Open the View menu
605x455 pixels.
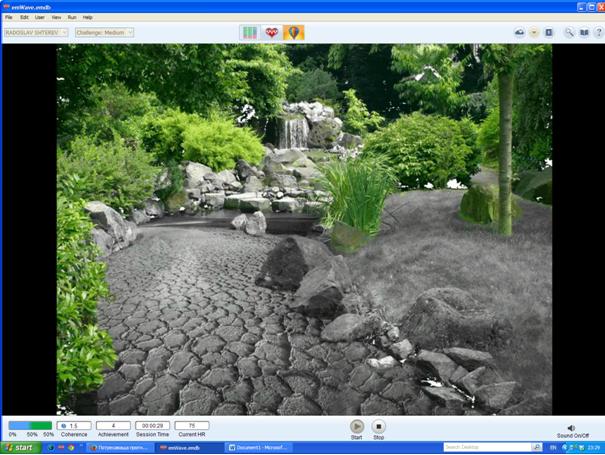pyautogui.click(x=56, y=17)
